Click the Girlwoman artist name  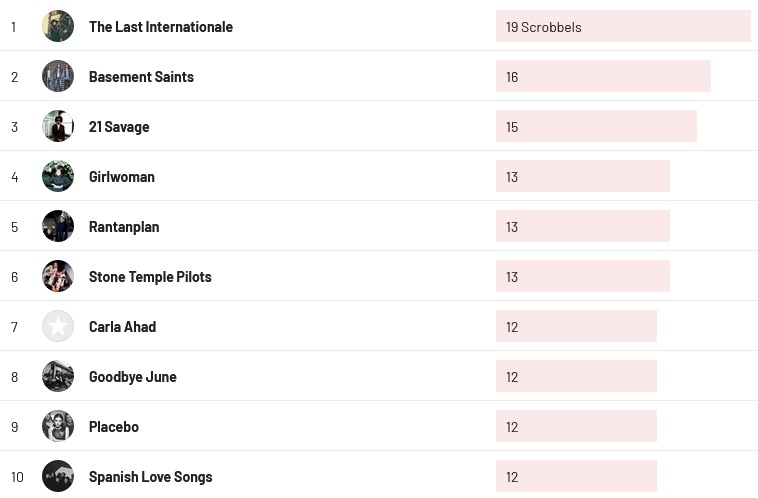click(x=122, y=177)
